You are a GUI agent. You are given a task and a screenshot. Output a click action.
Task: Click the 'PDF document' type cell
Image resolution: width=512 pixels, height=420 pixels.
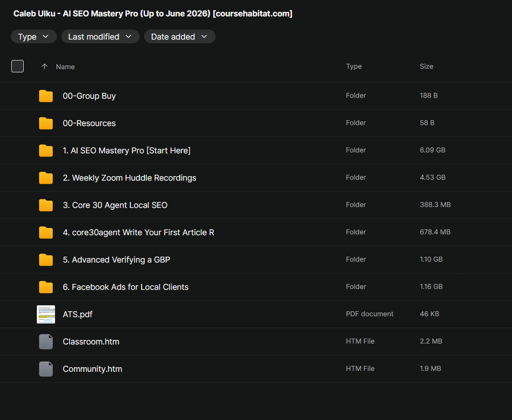pyautogui.click(x=369, y=314)
